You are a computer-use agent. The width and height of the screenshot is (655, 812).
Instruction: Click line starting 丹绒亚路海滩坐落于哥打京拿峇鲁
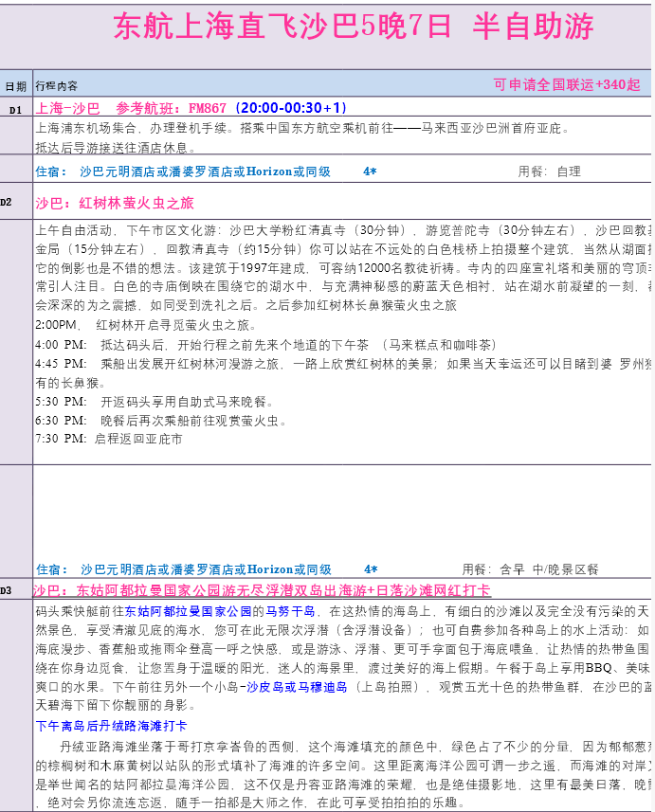tap(355, 747)
